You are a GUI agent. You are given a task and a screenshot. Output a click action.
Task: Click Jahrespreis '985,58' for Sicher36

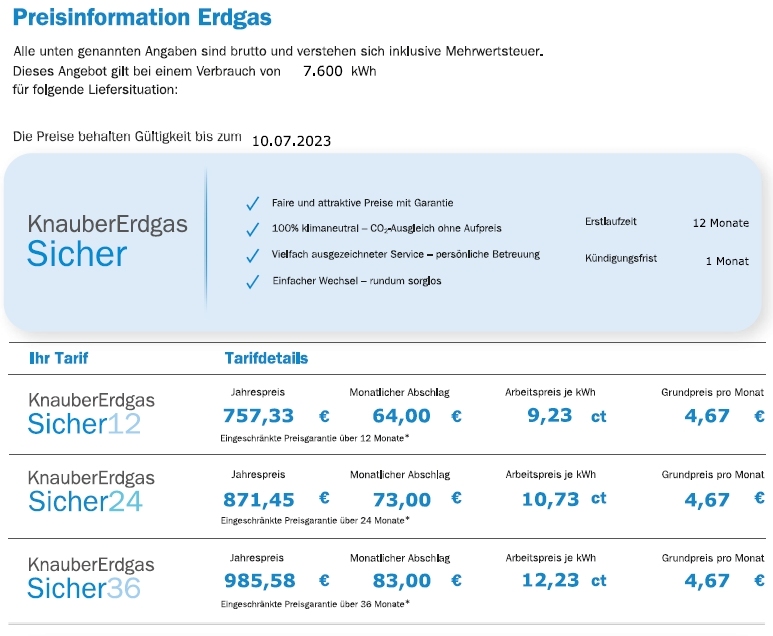point(259,581)
